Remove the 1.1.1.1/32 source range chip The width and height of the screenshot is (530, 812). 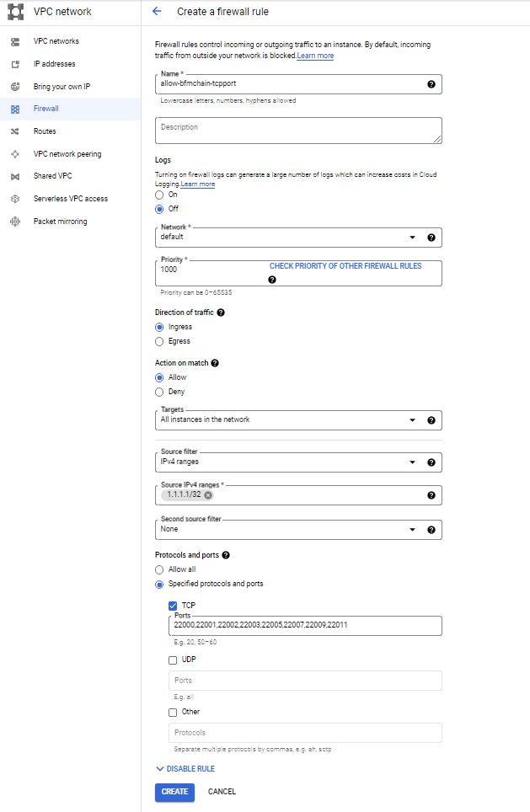pos(207,495)
